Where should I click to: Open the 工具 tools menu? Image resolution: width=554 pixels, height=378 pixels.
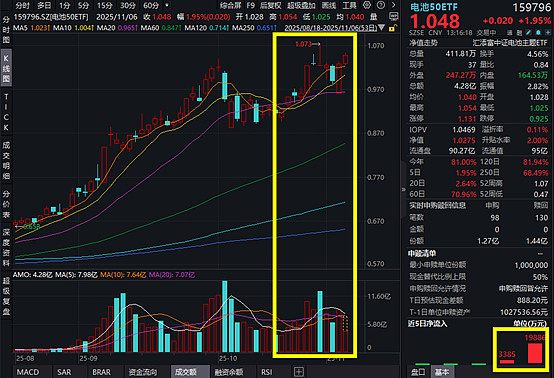click(349, 5)
